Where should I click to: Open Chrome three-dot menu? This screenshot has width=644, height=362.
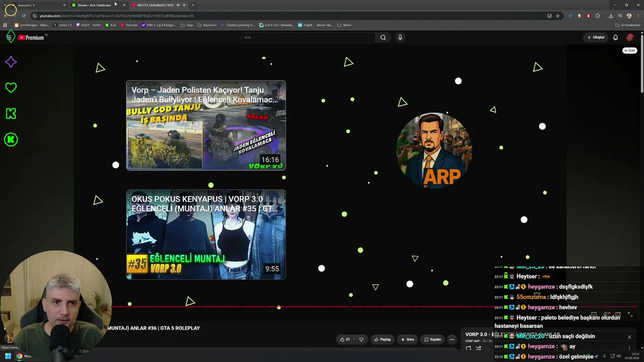(x=638, y=16)
